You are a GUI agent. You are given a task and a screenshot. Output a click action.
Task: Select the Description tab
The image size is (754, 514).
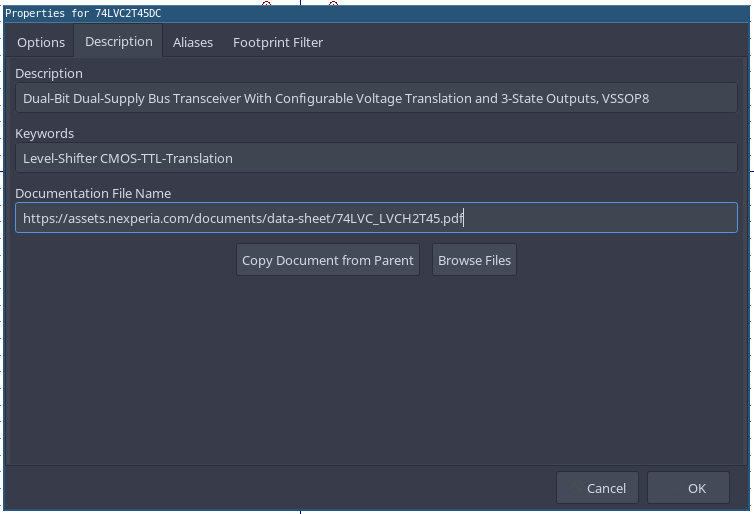pyautogui.click(x=119, y=41)
